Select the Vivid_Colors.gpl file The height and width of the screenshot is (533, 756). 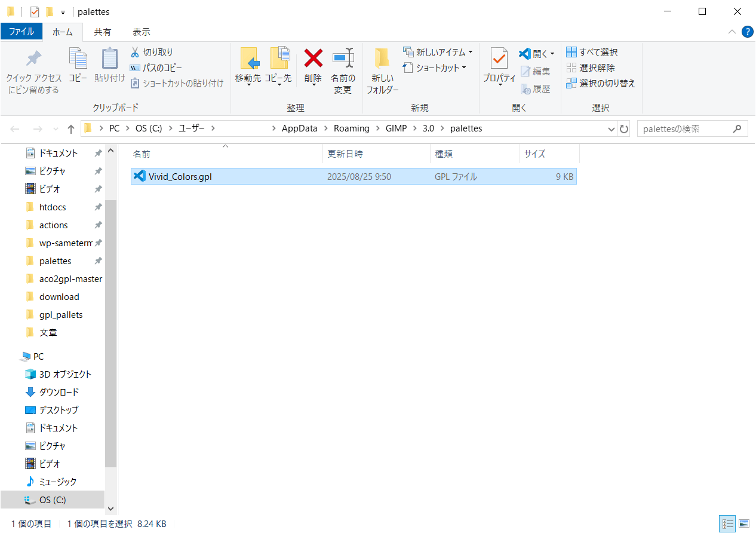pyautogui.click(x=354, y=176)
